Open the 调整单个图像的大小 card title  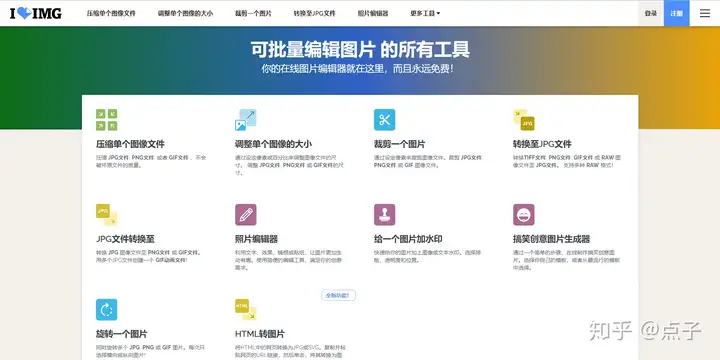(x=273, y=144)
